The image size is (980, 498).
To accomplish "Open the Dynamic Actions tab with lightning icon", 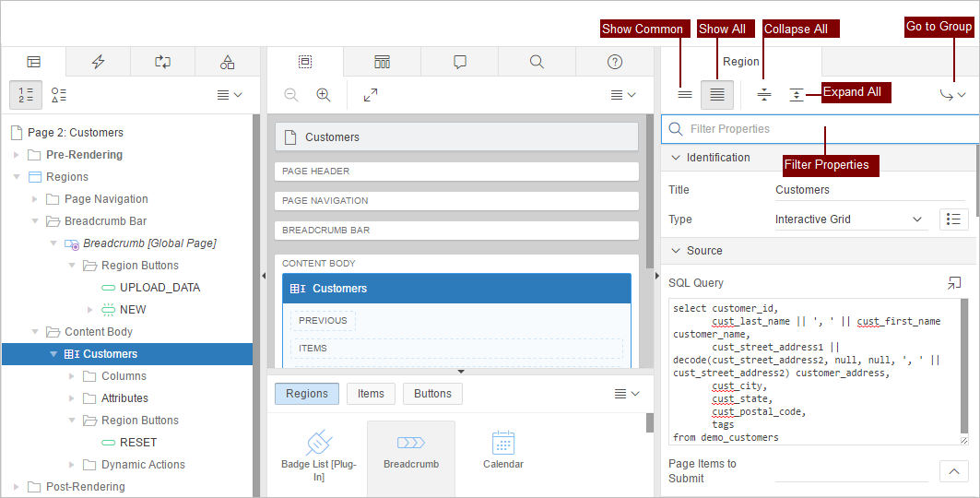I will pos(98,62).
